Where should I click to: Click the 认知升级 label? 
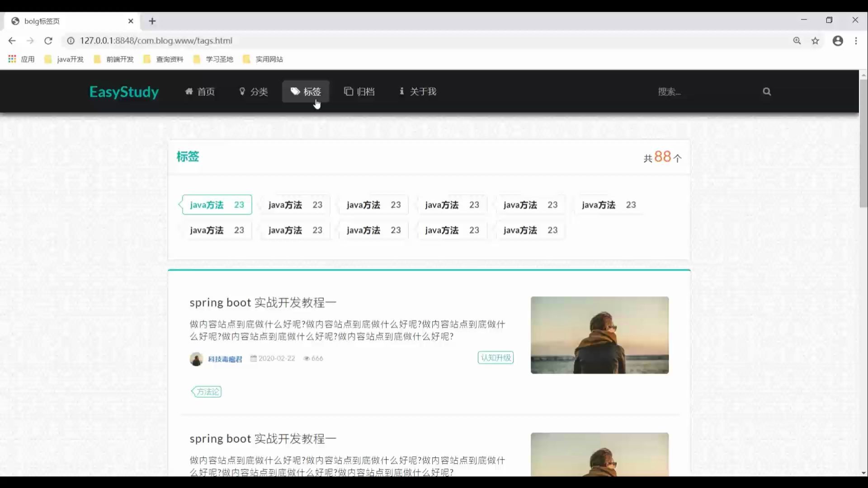coord(495,357)
